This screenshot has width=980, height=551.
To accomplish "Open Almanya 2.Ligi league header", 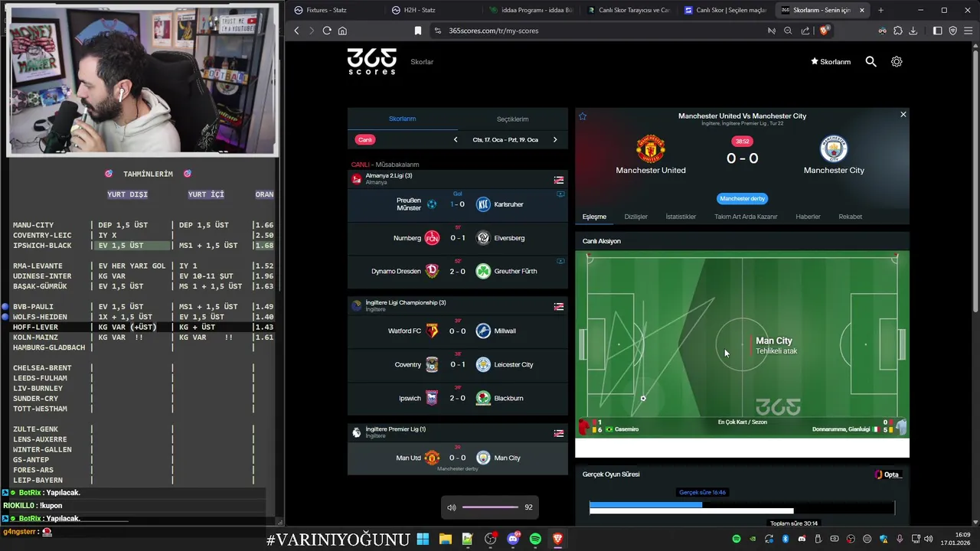I will [458, 178].
